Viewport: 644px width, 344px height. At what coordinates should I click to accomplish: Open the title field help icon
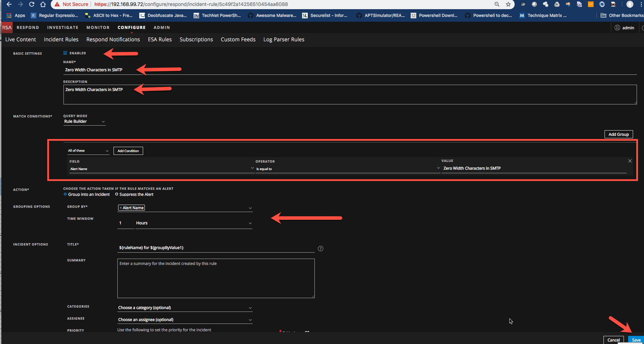tap(320, 248)
